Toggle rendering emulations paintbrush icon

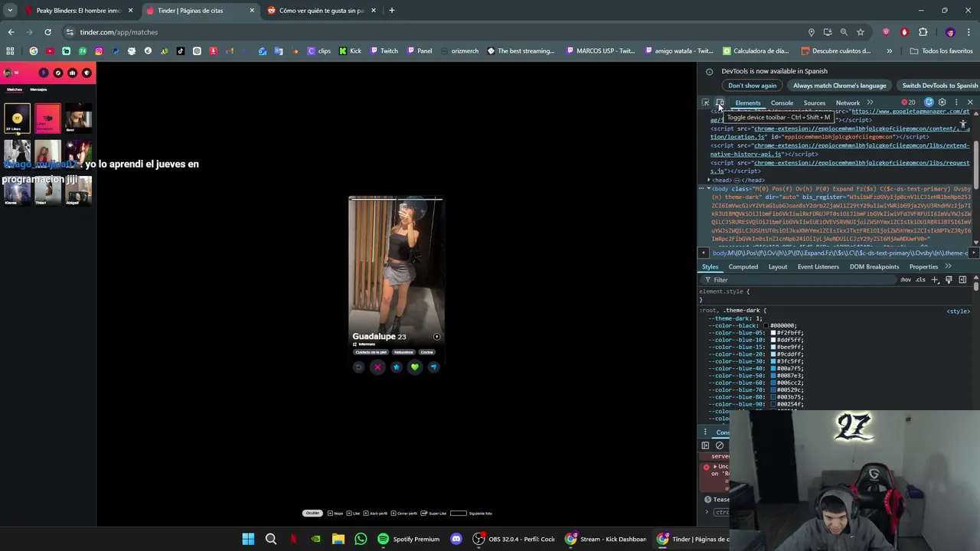[949, 280]
